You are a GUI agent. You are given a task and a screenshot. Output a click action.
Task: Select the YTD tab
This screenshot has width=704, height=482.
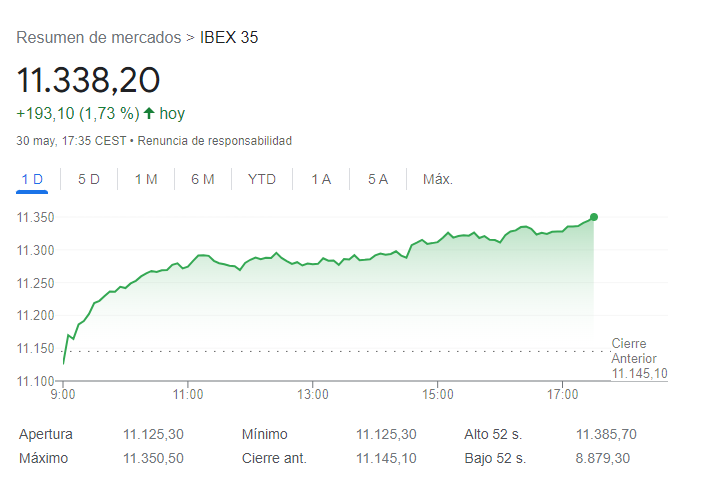click(x=262, y=180)
